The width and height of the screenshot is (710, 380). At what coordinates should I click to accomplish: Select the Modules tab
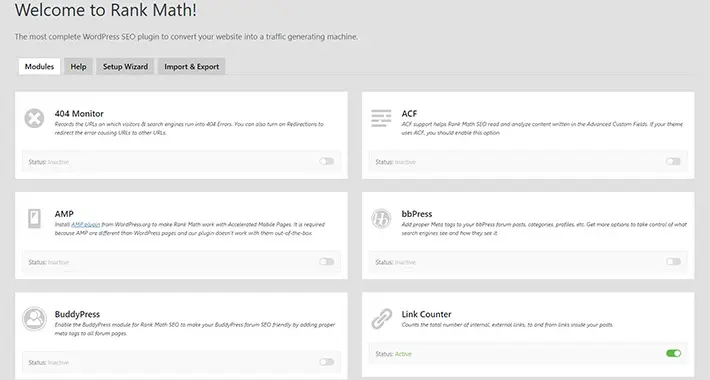coord(39,67)
